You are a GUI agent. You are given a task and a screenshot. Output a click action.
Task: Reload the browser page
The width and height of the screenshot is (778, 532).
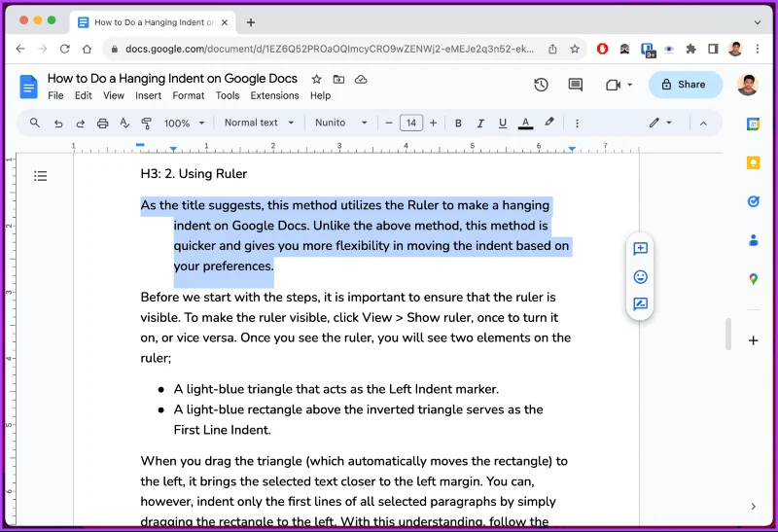(x=64, y=49)
